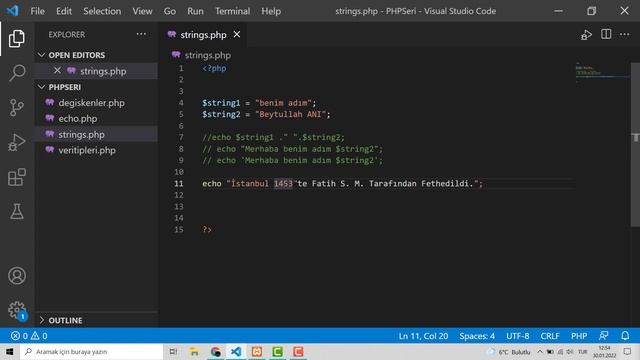Screen dimensions: 640x360
Task: Open the File menu
Action: (38, 11)
